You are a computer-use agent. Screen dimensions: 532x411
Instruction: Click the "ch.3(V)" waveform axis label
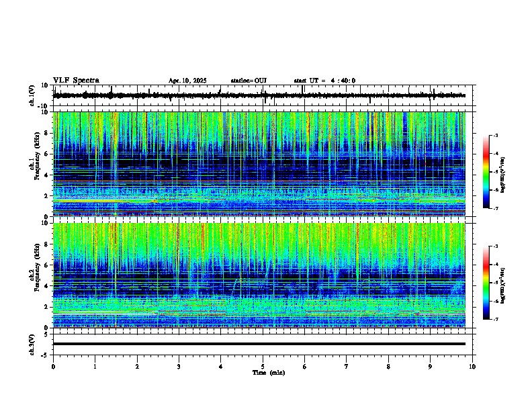32,345
